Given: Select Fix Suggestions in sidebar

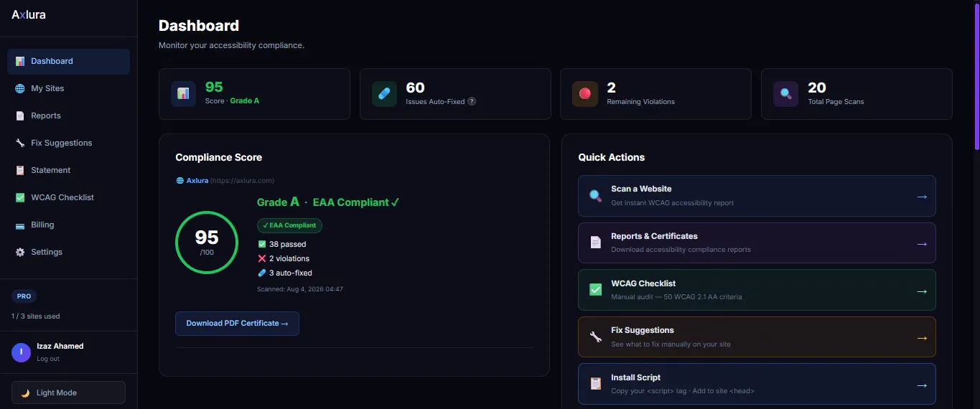Looking at the screenshot, I should coord(68,144).
